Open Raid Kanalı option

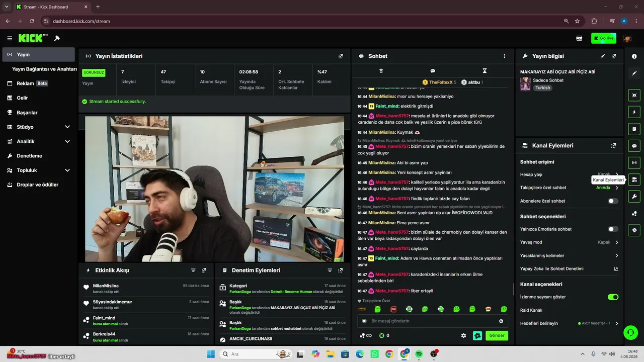point(531,310)
